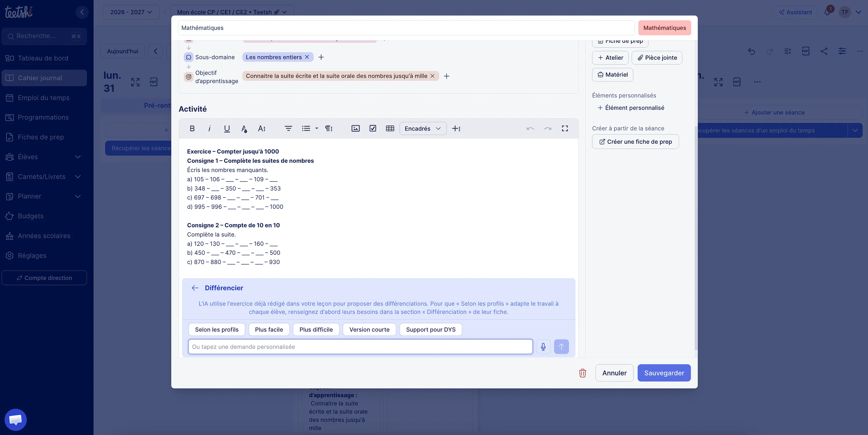This screenshot has width=868, height=435.
Task: Open text alignment options
Action: click(x=288, y=128)
